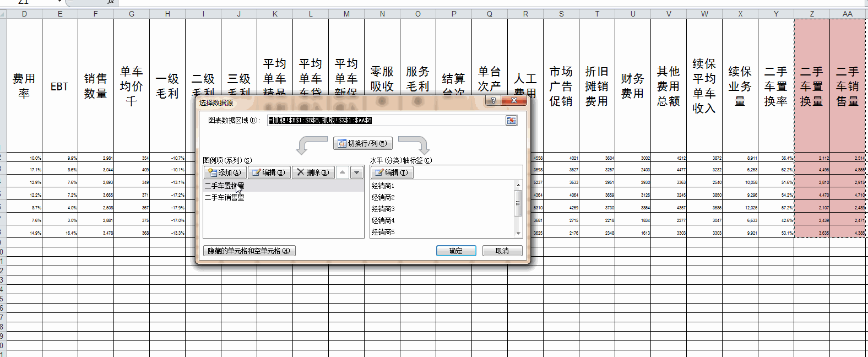Click 编辑 (T) for horizontal axis labels
This screenshot has width=868, height=357.
click(x=392, y=172)
